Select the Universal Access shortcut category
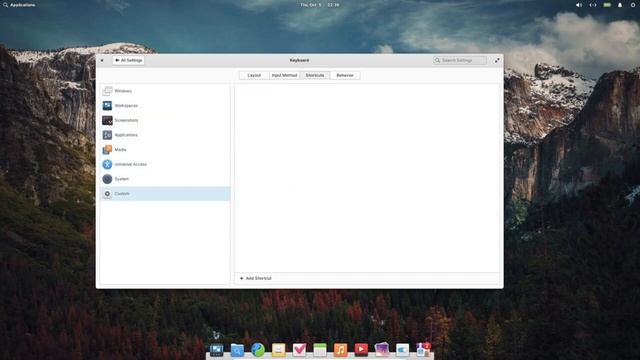 tap(165, 164)
